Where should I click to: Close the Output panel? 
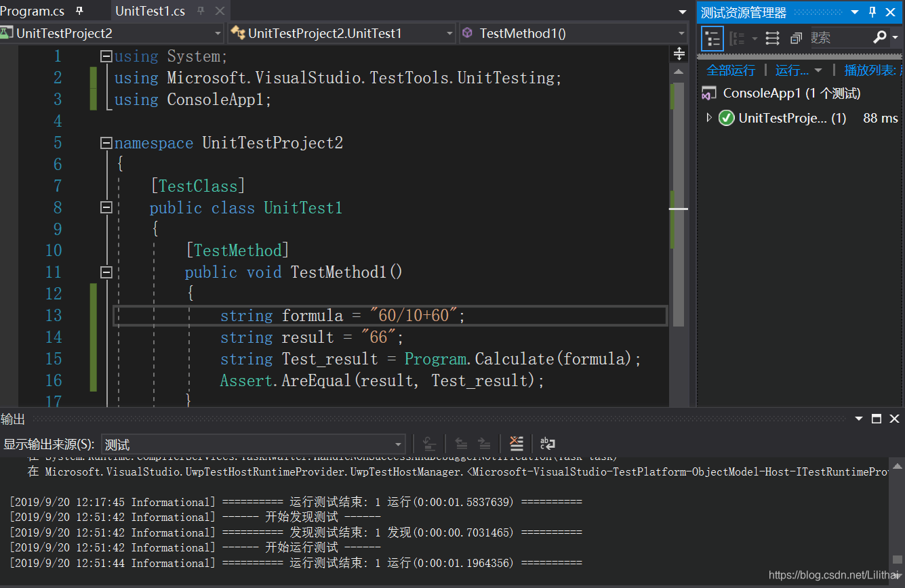tap(894, 419)
